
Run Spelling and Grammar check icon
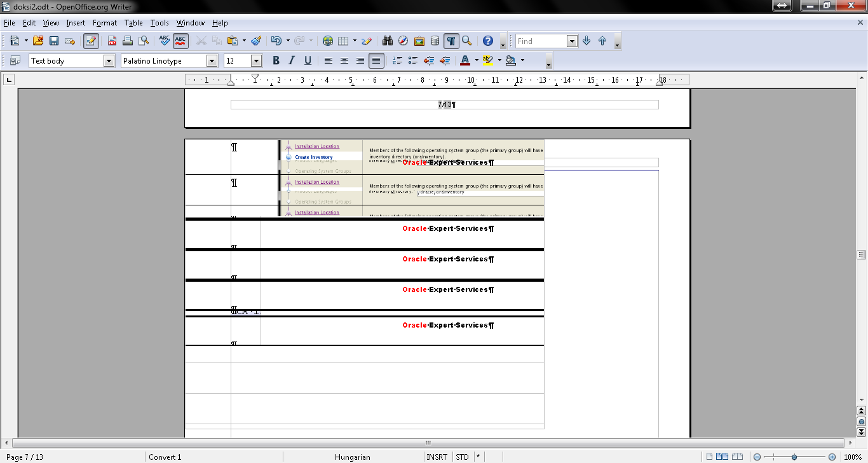pyautogui.click(x=165, y=41)
